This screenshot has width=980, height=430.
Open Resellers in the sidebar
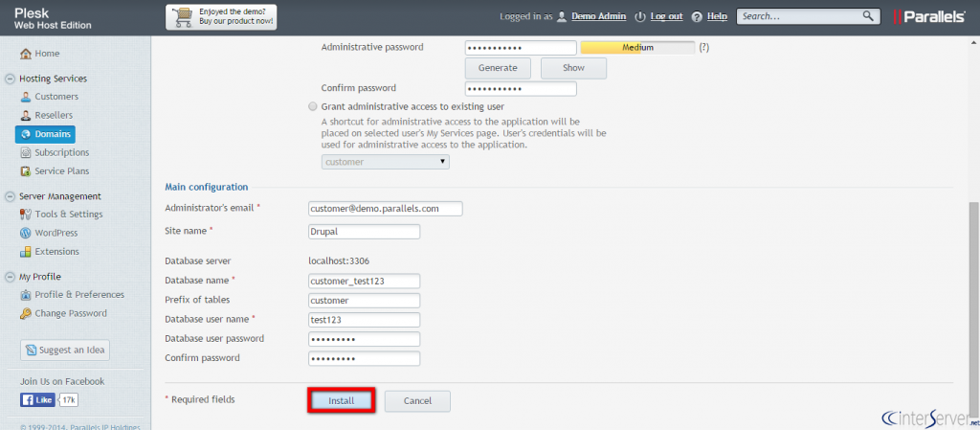coord(54,116)
